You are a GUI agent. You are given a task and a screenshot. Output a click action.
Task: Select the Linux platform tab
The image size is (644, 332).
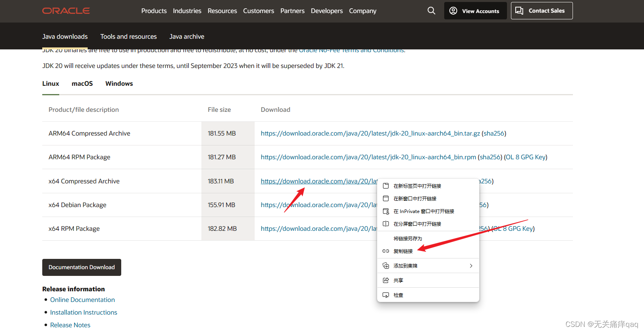point(51,84)
